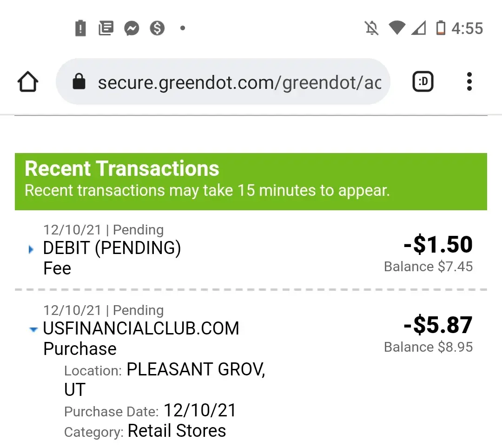Tap the news notification icon in status bar
The width and height of the screenshot is (502, 448).
pyautogui.click(x=106, y=28)
